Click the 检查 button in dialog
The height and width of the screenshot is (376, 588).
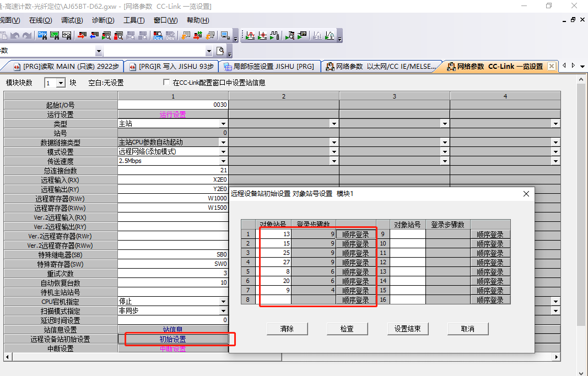(347, 329)
